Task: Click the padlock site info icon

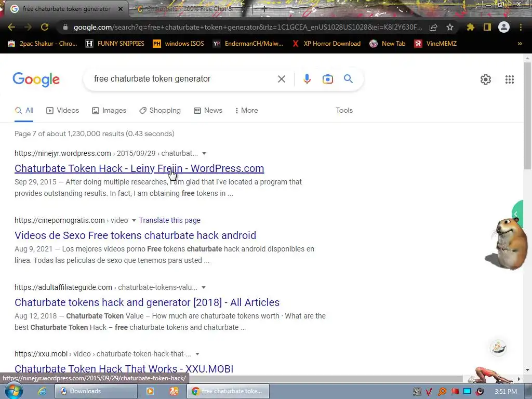Action: 65,27
